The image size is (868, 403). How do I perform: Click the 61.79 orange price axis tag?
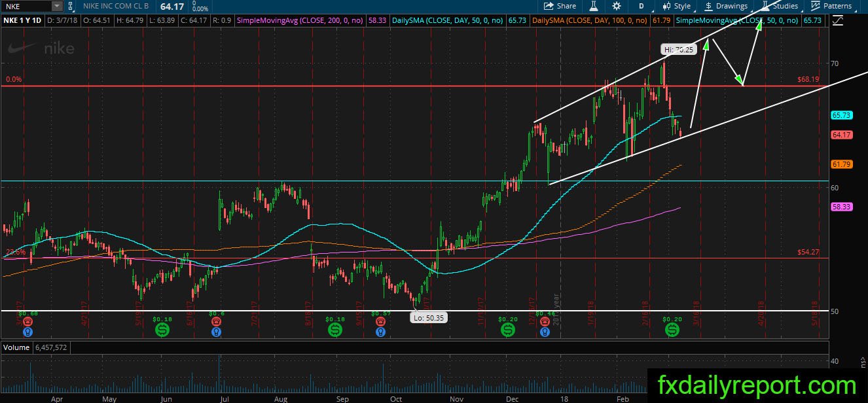(841, 164)
